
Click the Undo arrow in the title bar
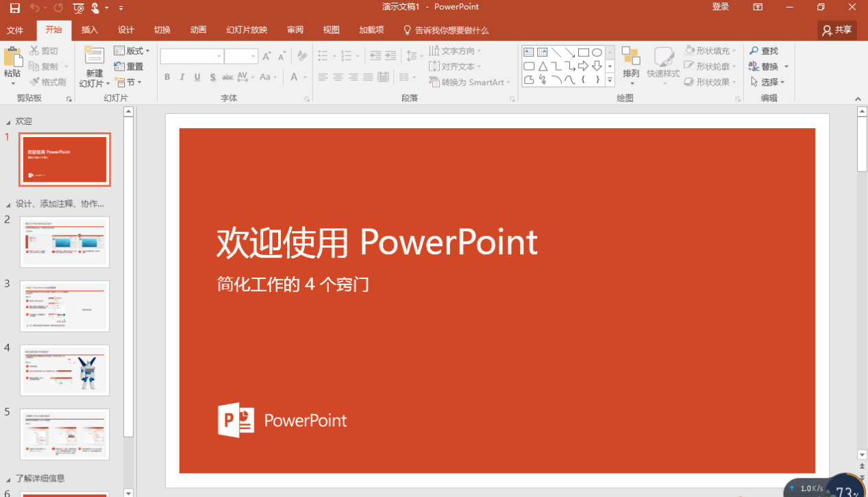click(x=34, y=8)
